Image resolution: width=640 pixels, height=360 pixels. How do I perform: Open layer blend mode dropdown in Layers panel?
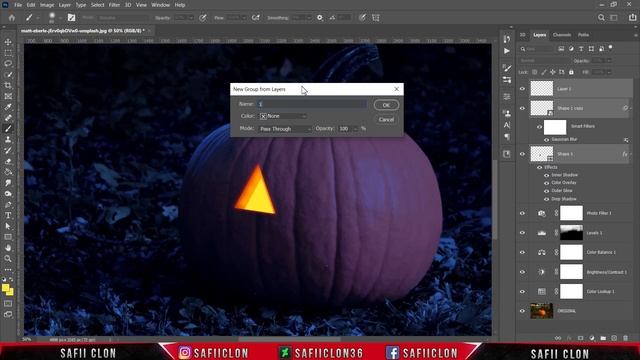(x=543, y=60)
